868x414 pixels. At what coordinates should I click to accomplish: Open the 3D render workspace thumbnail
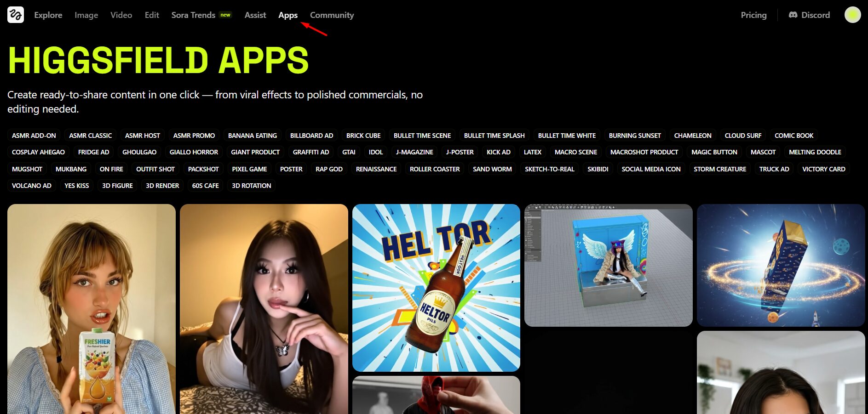click(608, 265)
